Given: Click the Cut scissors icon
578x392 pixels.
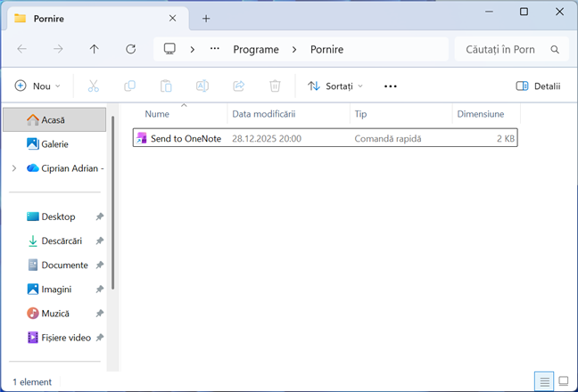Looking at the screenshot, I should [x=93, y=86].
